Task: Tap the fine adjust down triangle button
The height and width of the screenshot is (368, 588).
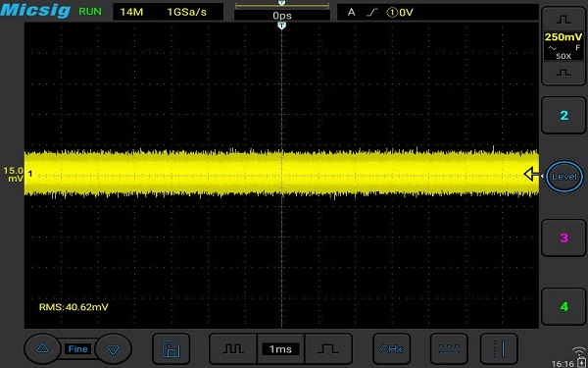Action: click(114, 349)
